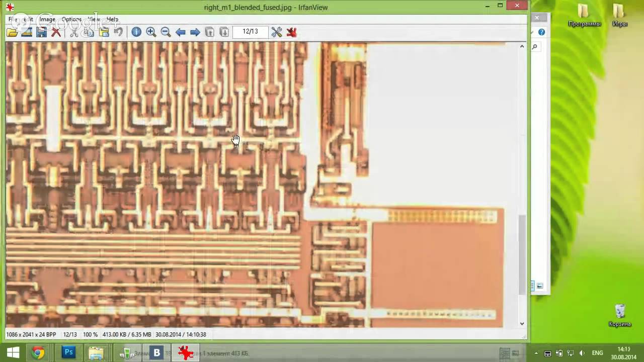Open the Edit menu

click(x=28, y=19)
